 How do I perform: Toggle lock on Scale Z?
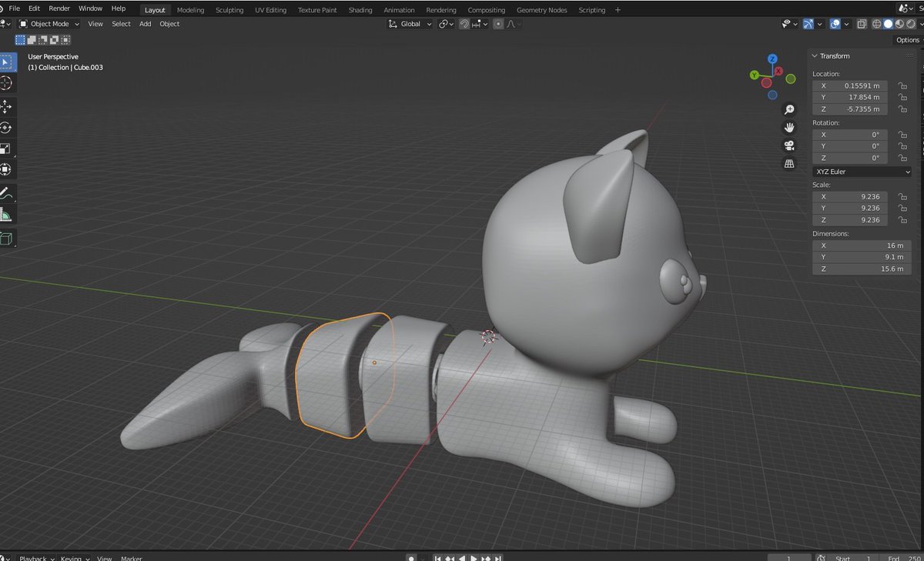click(x=902, y=220)
